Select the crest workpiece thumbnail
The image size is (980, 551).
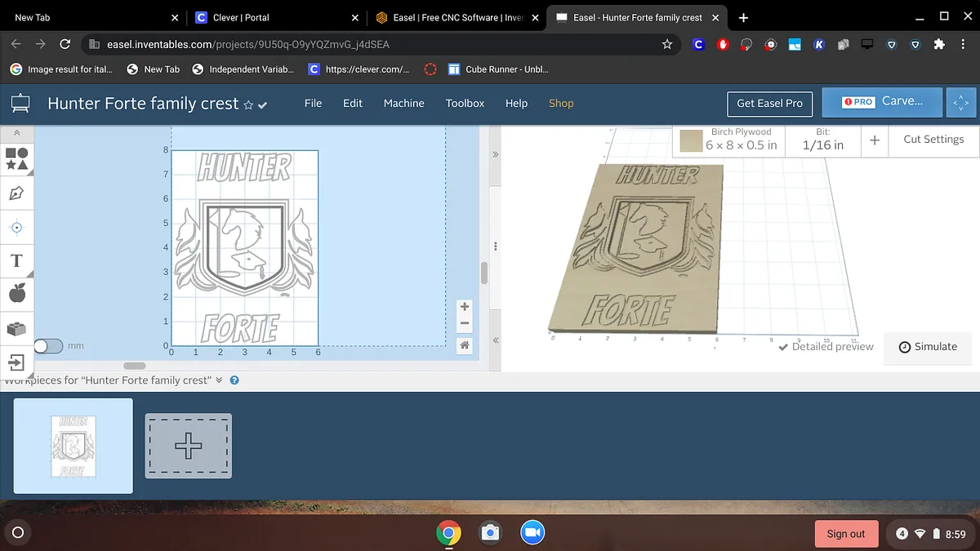(73, 446)
